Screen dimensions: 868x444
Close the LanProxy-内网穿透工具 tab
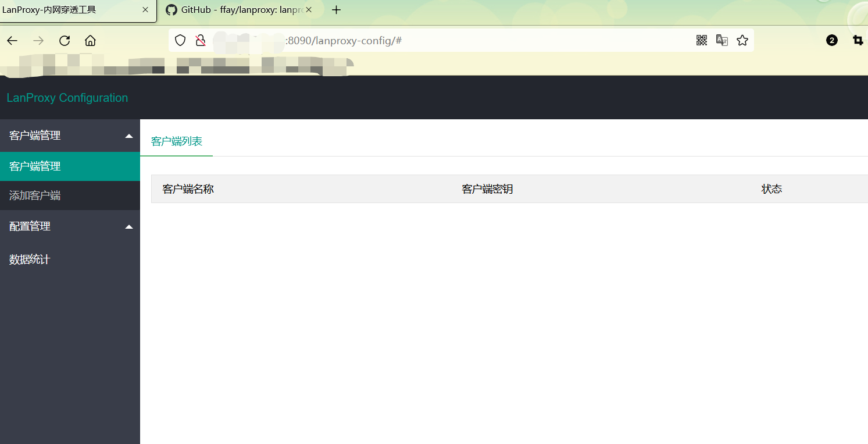145,10
